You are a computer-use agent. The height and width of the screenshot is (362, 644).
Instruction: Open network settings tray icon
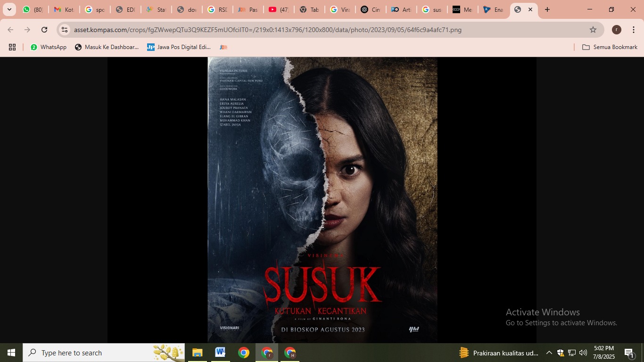572,353
